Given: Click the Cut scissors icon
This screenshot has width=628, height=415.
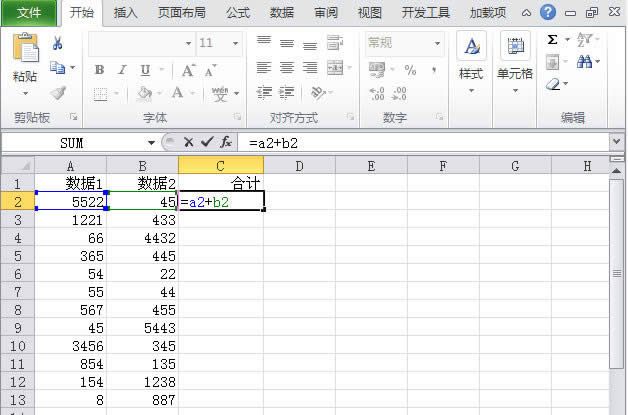Looking at the screenshot, I should pyautogui.click(x=57, y=43).
